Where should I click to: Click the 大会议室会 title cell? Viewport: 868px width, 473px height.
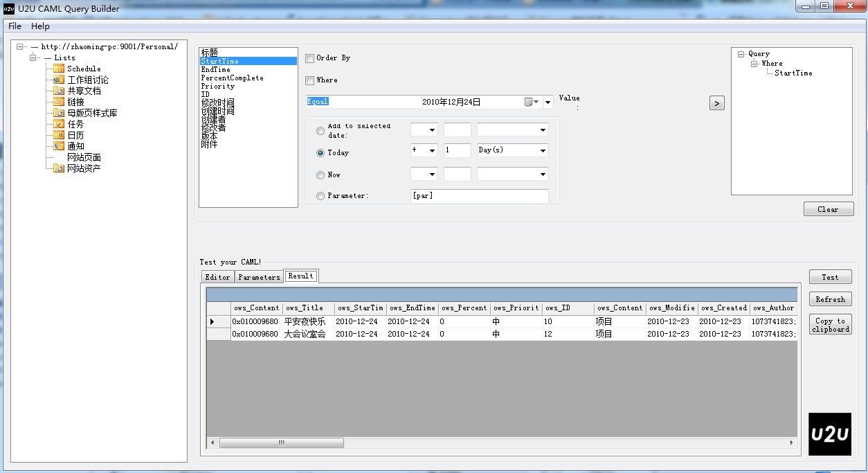tap(308, 334)
